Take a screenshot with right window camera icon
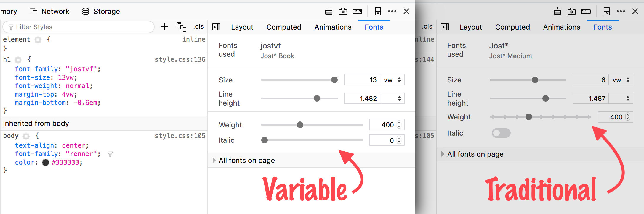The width and height of the screenshot is (644, 214). point(571,12)
